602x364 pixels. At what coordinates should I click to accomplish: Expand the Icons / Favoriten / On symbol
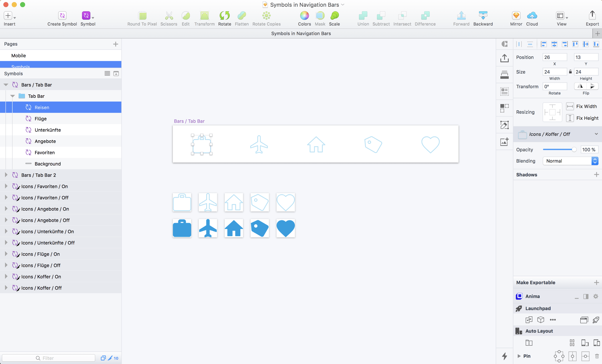[6, 186]
